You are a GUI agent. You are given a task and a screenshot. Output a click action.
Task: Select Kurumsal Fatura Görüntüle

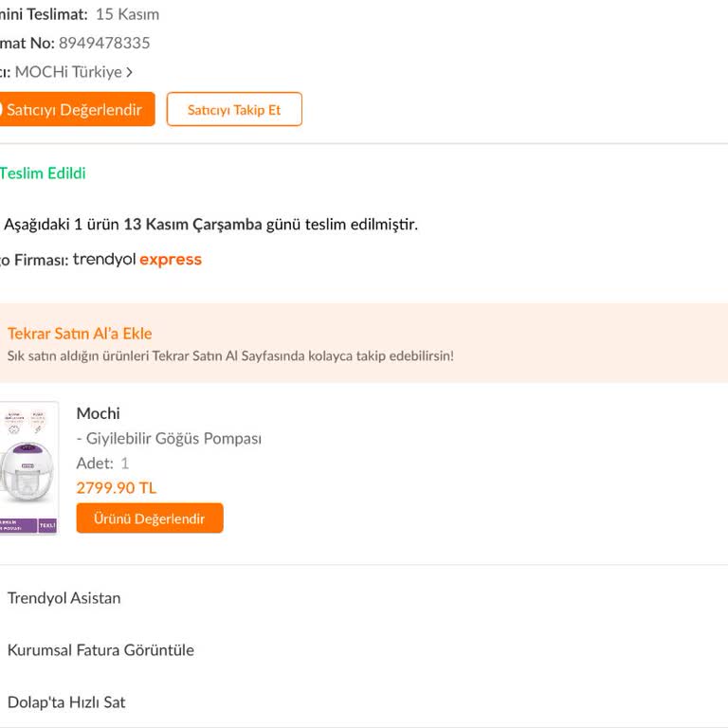(x=100, y=650)
